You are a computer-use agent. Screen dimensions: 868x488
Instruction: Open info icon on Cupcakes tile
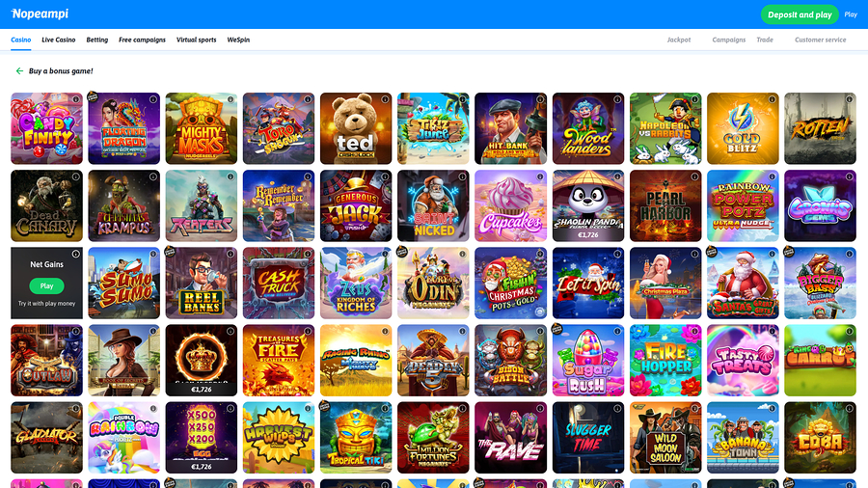[540, 177]
